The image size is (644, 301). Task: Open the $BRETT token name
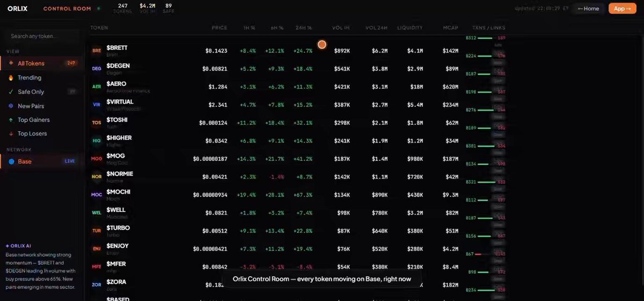click(x=117, y=48)
